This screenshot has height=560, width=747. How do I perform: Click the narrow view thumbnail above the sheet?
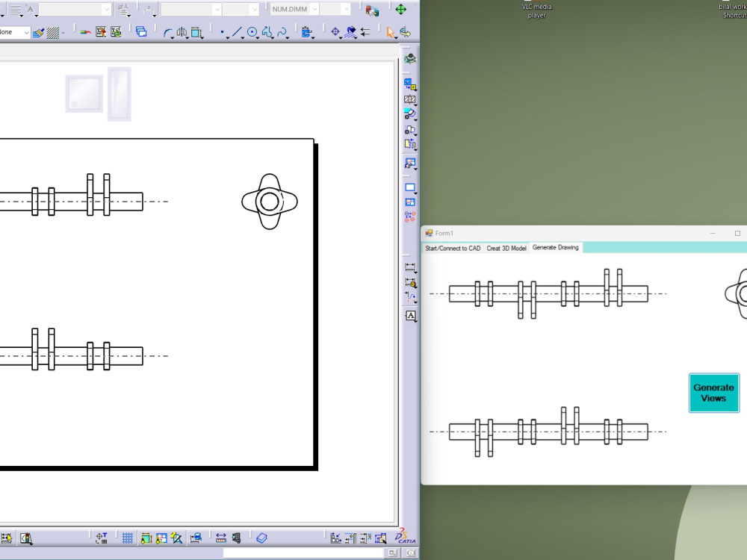pyautogui.click(x=119, y=94)
